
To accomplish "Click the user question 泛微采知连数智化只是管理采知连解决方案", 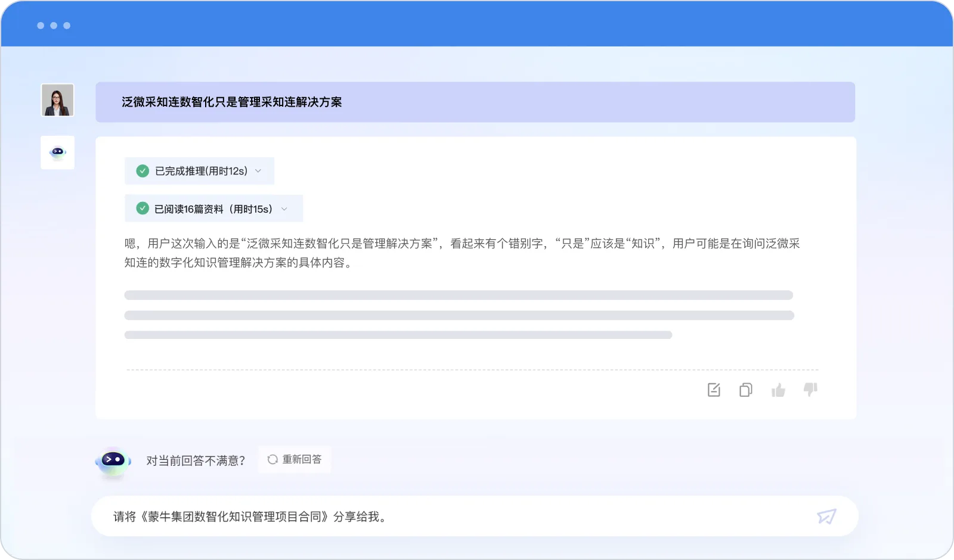I will 232,102.
